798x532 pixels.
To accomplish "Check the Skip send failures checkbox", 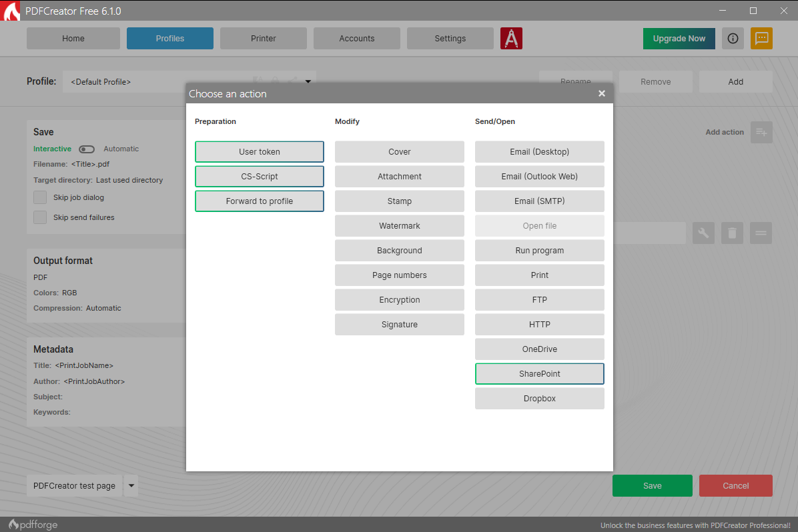I will pyautogui.click(x=39, y=217).
